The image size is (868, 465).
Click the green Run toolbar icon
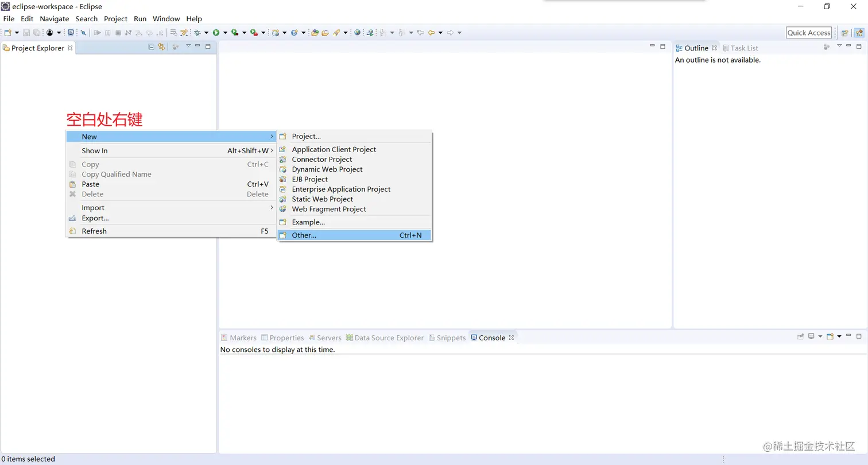click(x=216, y=33)
